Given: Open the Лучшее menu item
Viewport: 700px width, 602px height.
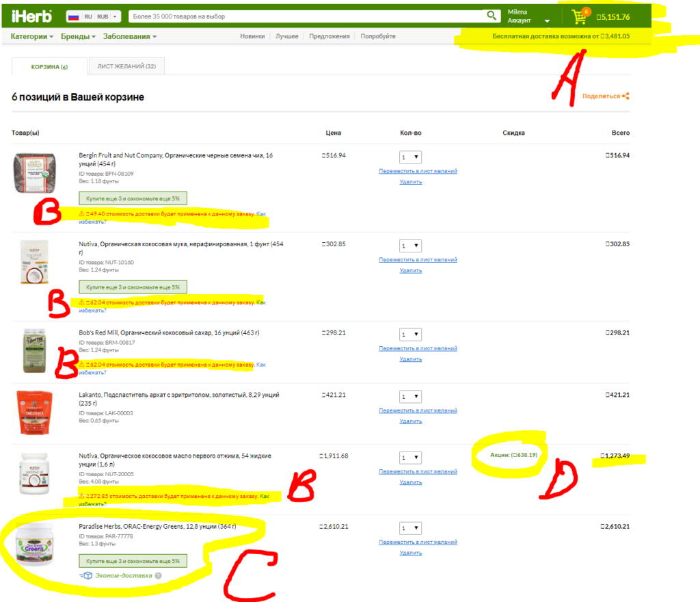Looking at the screenshot, I should coord(286,36).
